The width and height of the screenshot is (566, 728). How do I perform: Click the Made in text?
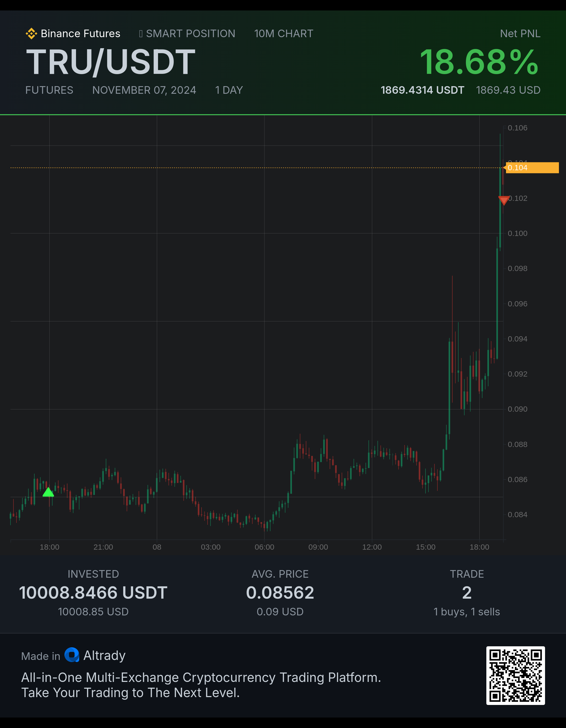pos(40,656)
